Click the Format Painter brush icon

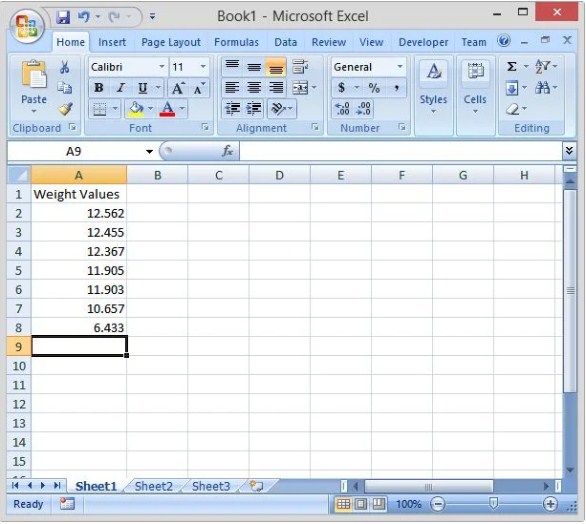pyautogui.click(x=65, y=109)
